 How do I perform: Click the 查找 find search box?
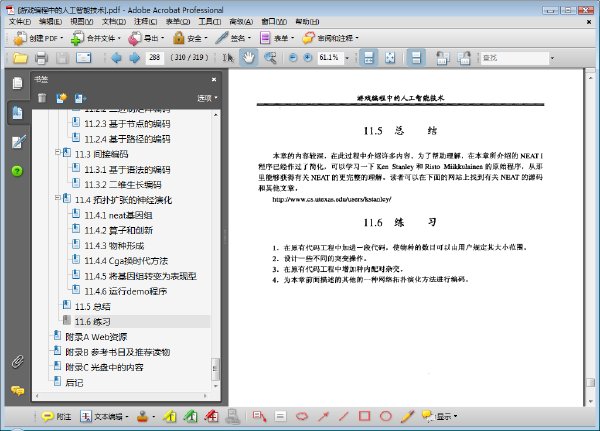[515, 58]
